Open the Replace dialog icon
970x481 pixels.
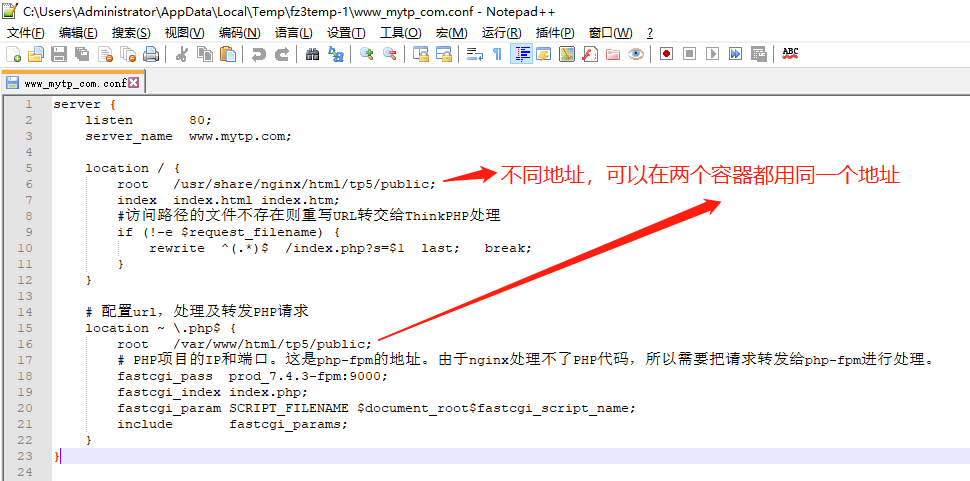tap(335, 54)
